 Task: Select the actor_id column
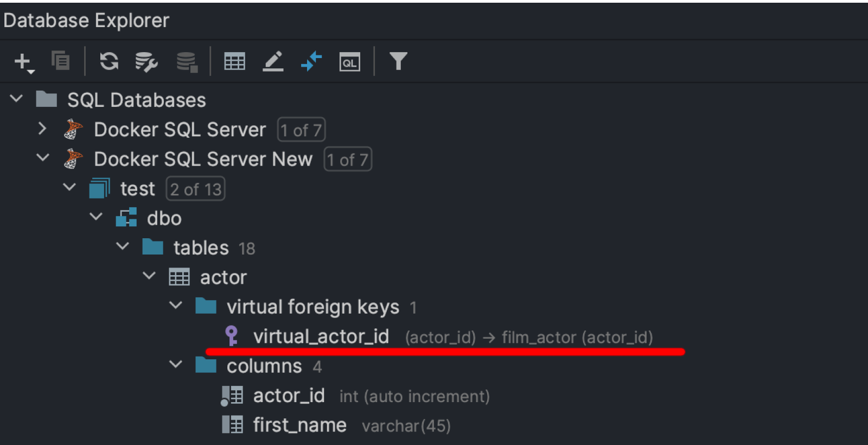[289, 396]
